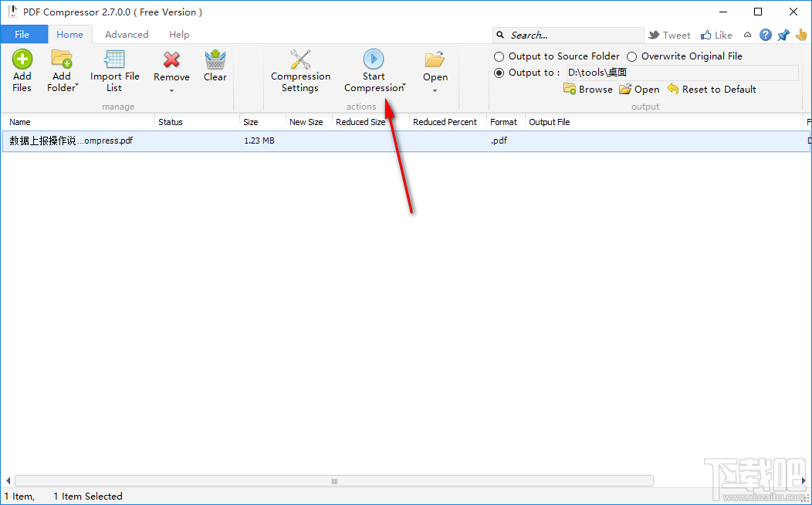Sort by the Format column header

[506, 122]
